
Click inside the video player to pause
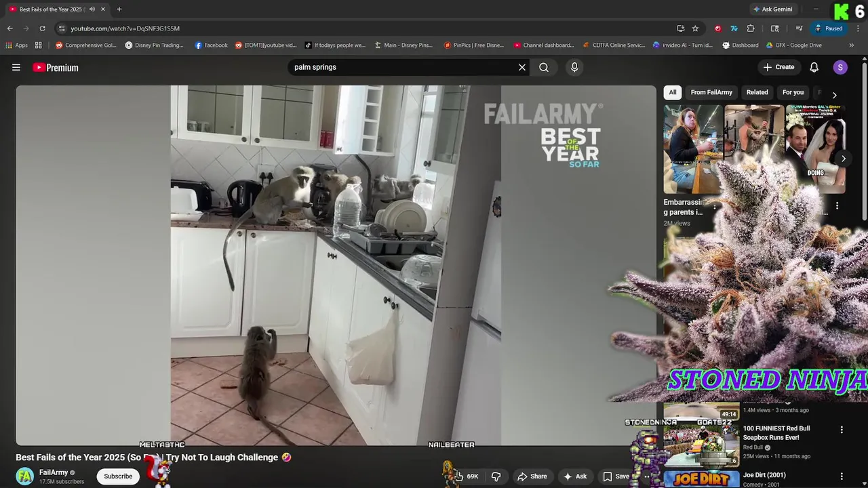[x=336, y=265]
